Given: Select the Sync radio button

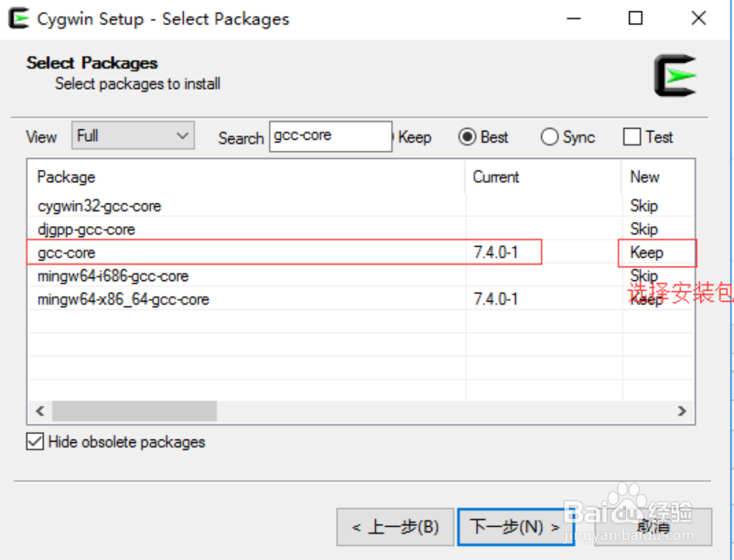Looking at the screenshot, I should pos(550,136).
